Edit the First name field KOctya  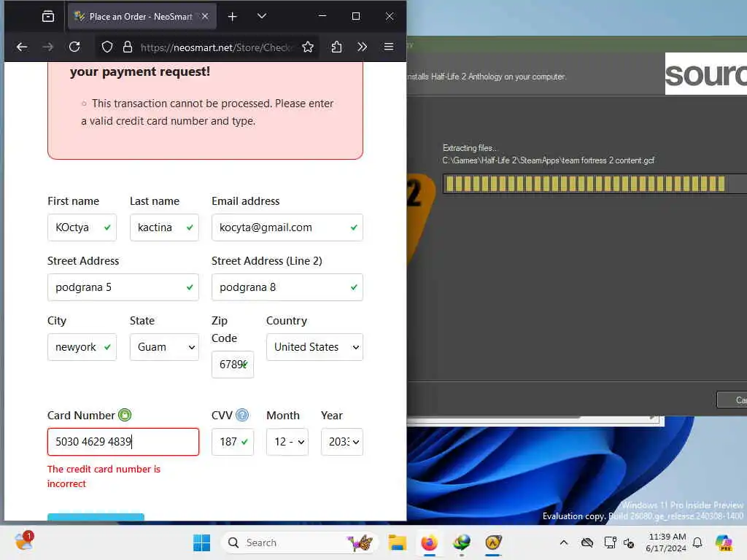click(x=82, y=227)
